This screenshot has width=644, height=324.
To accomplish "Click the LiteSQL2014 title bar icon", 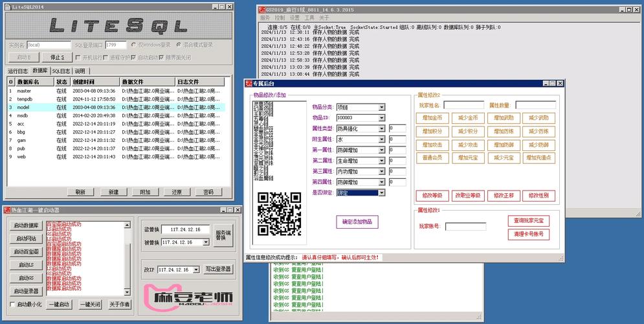I will (x=8, y=6).
